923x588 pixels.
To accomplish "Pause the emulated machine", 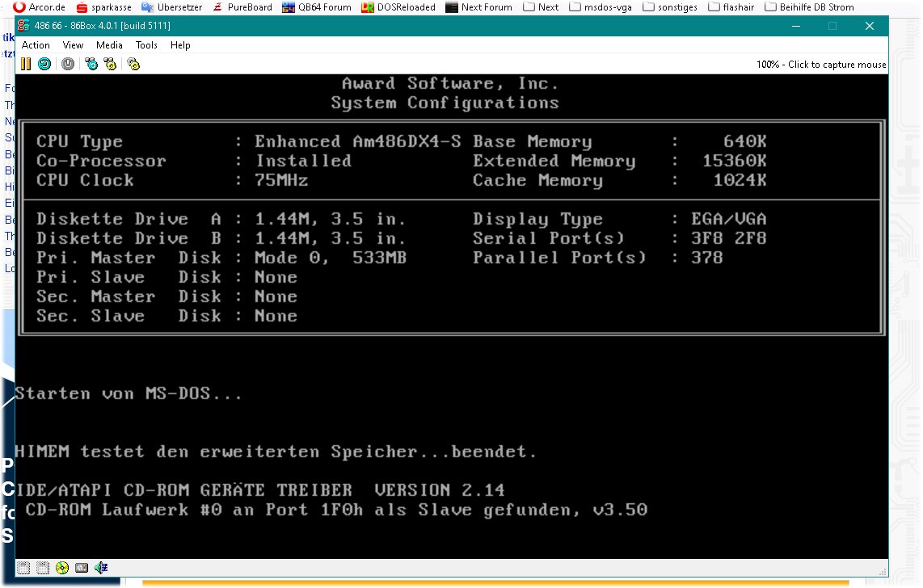I will coord(26,64).
